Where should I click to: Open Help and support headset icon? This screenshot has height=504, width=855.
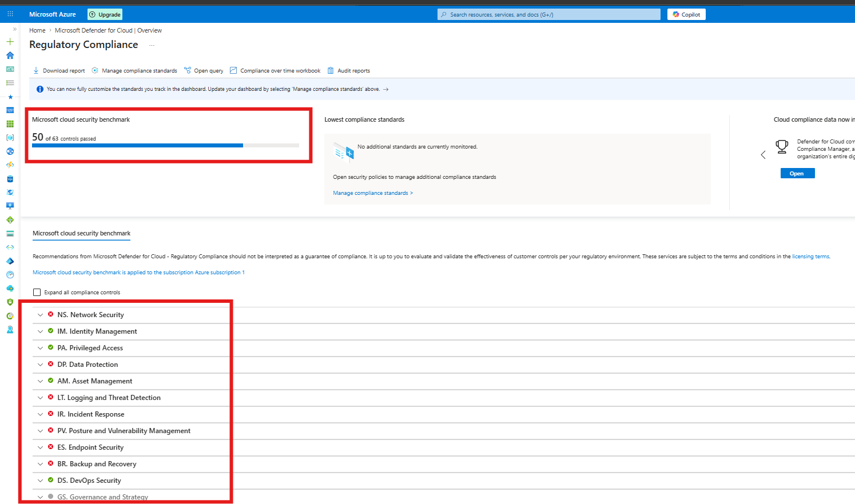(x=10, y=329)
